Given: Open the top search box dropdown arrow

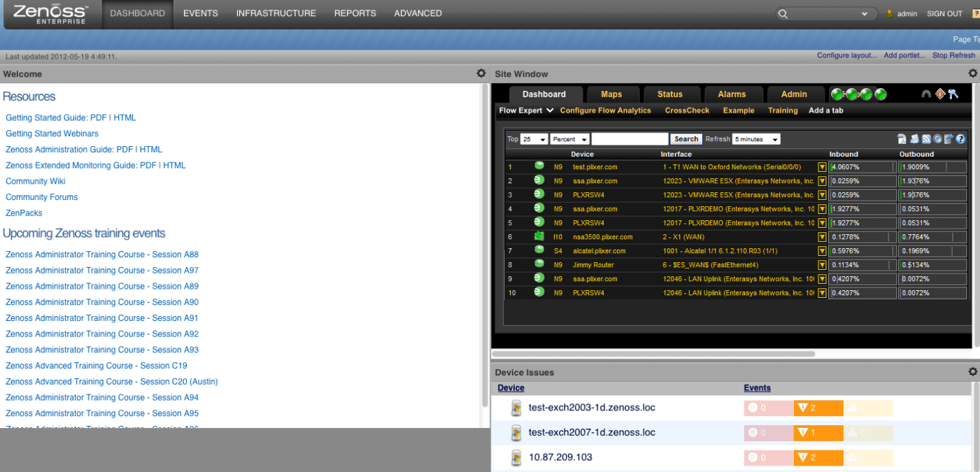Looking at the screenshot, I should (x=865, y=14).
